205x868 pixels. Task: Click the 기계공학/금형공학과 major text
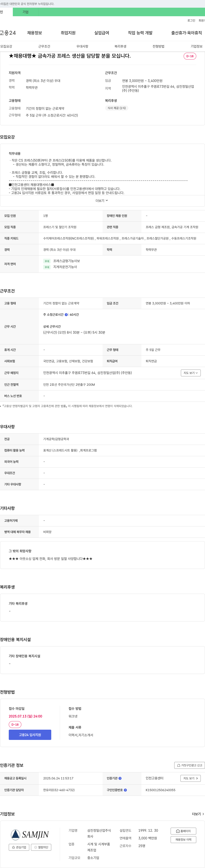point(56,439)
